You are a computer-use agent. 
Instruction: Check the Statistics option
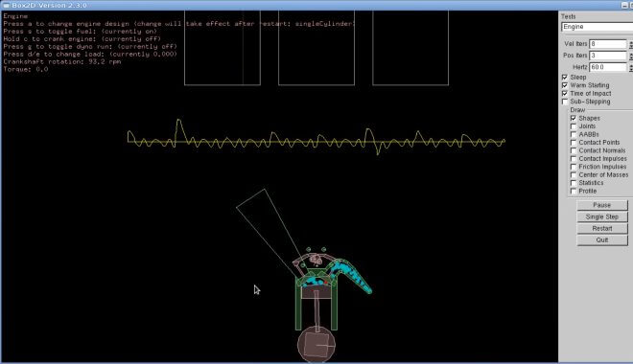[x=574, y=183]
